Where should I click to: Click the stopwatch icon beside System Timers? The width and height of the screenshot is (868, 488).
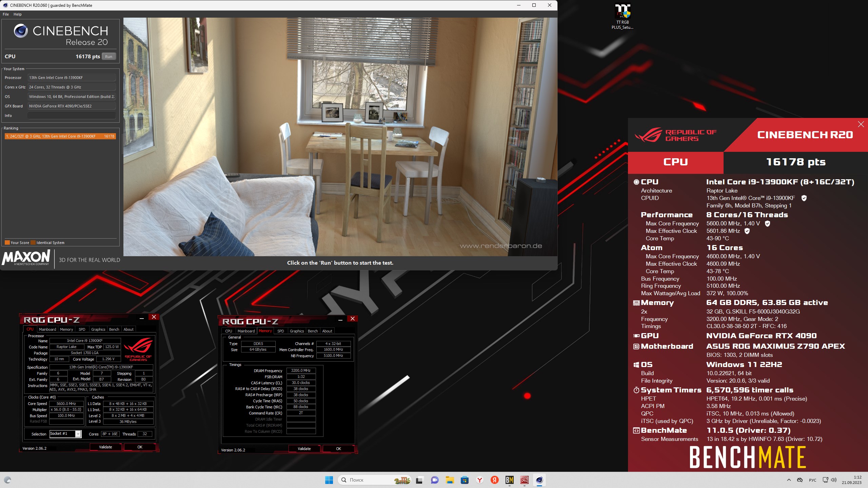[x=636, y=390]
